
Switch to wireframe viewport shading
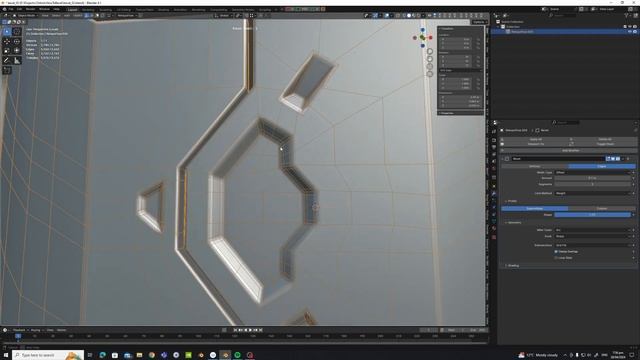(x=403, y=16)
